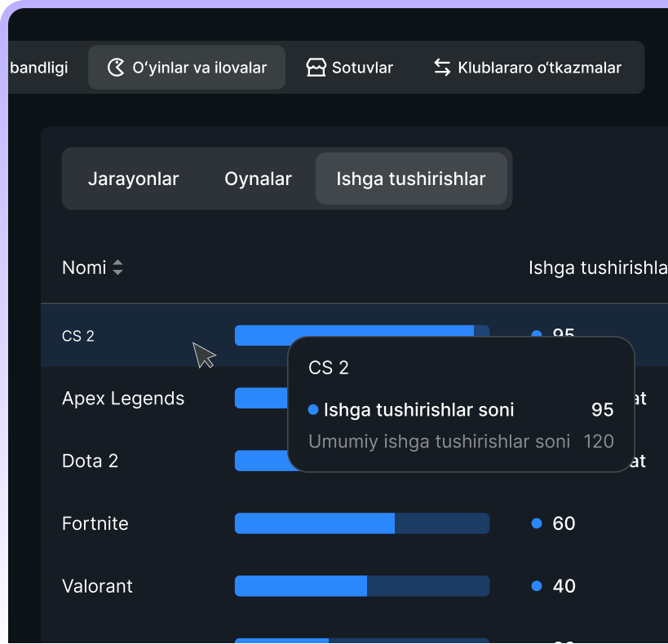The width and height of the screenshot is (668, 644).
Task: Switch to the Sotuvlar tab
Action: 350,68
